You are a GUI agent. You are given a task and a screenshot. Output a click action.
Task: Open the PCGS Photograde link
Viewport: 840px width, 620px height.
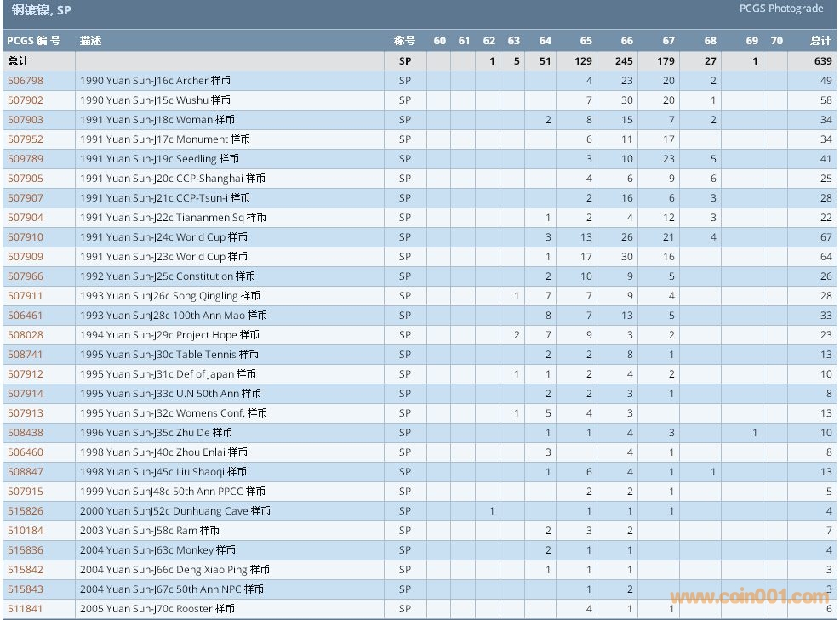tap(780, 9)
